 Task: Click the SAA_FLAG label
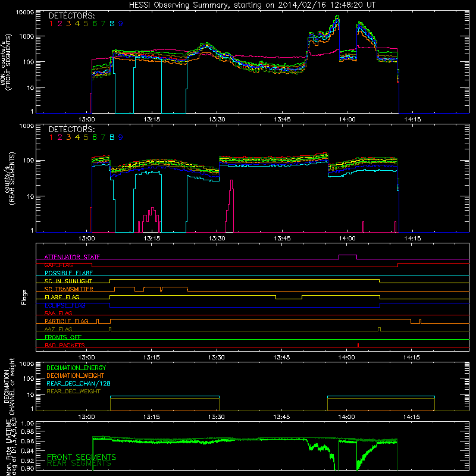(x=58, y=313)
